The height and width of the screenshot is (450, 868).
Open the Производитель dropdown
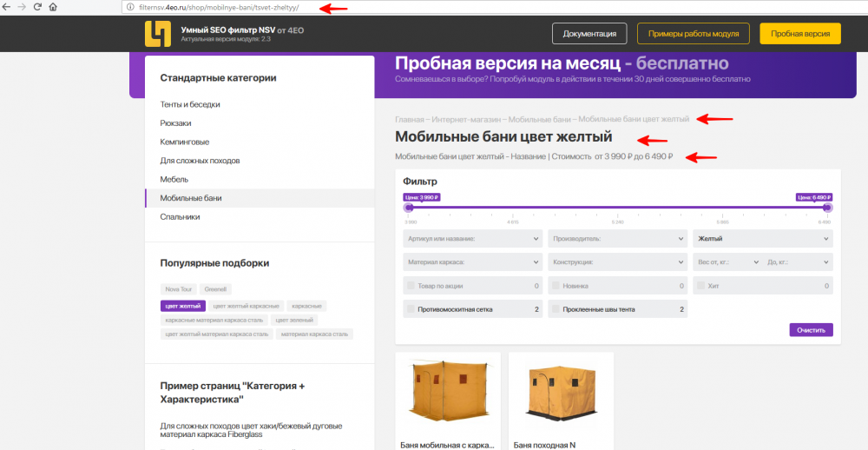tap(617, 239)
